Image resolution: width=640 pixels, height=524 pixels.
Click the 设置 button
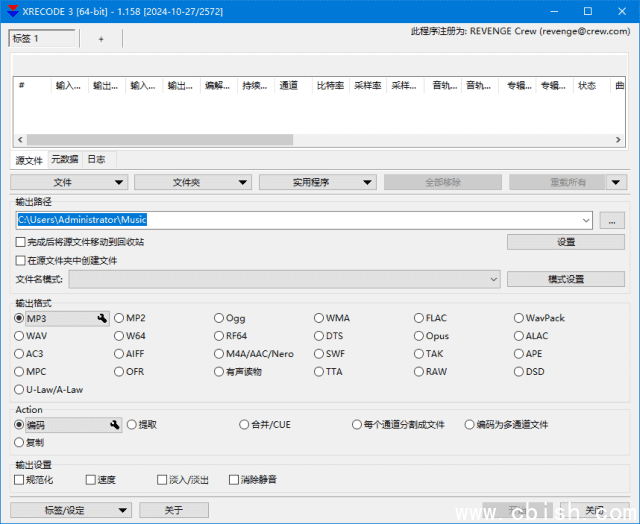[x=565, y=242]
